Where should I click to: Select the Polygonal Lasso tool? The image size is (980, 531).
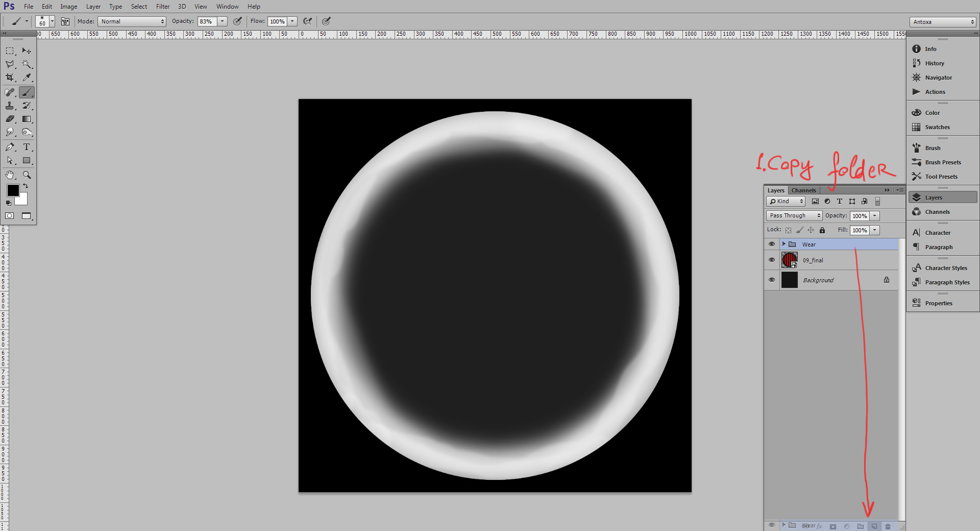[10, 64]
